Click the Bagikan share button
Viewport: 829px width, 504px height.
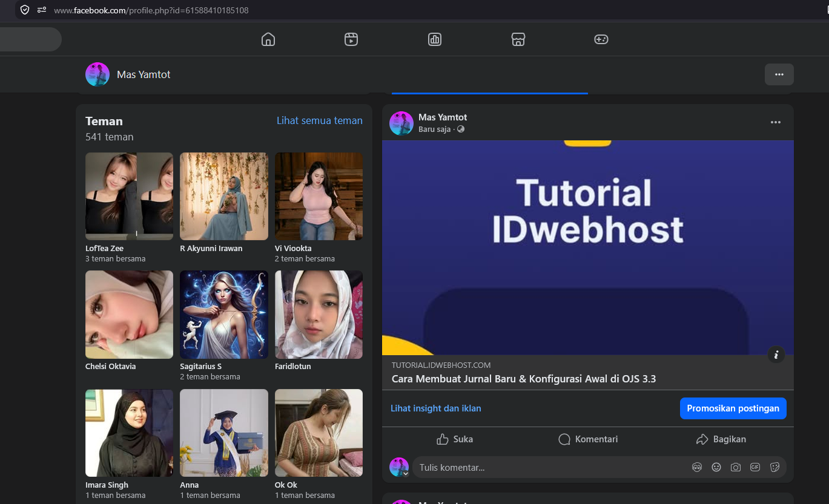[721, 439]
